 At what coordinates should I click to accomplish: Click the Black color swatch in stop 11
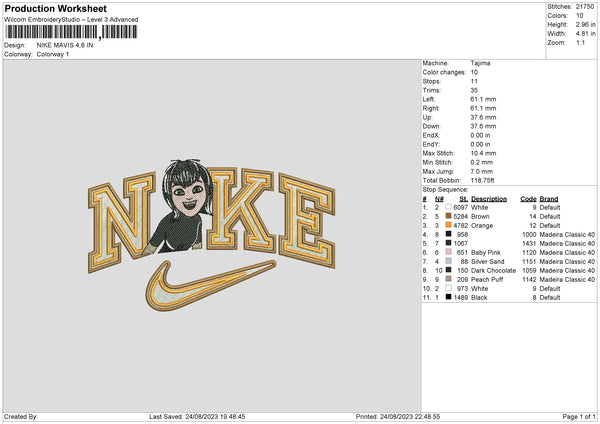coord(448,297)
